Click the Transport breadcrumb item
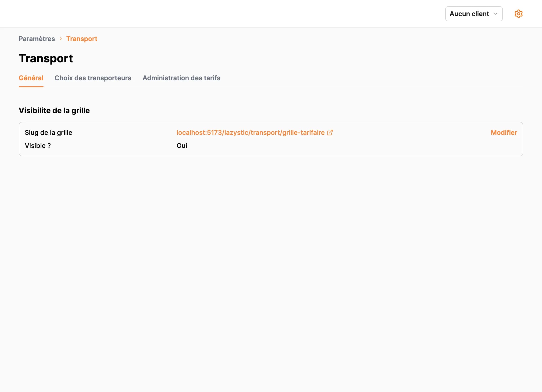542x392 pixels. coord(82,39)
